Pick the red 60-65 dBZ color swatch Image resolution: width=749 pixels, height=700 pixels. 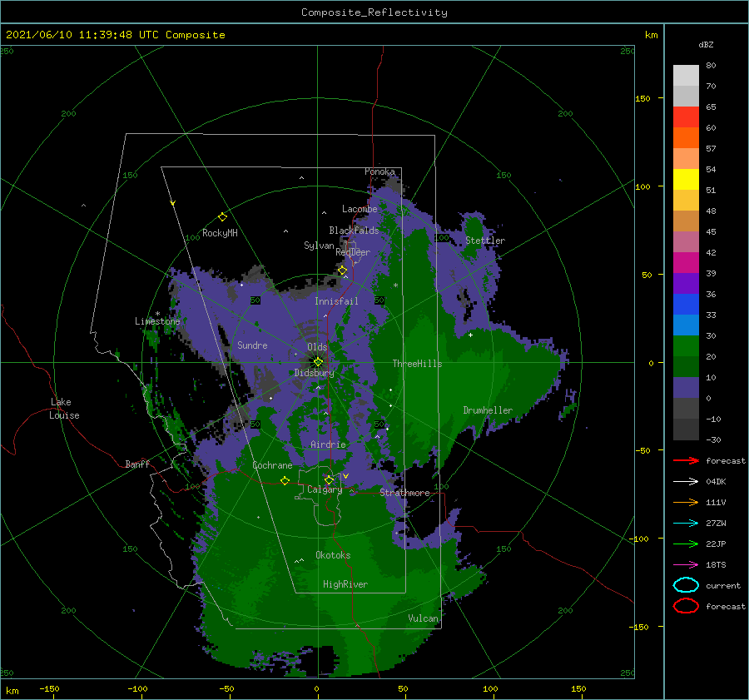point(686,117)
